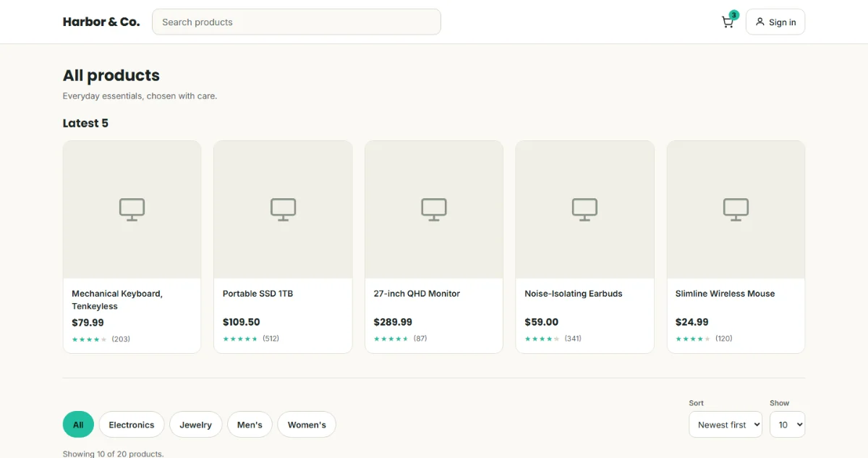Click the monitor placeholder icon on the Mechanical Keyboard card
This screenshot has height=458, width=868.
coord(132,210)
